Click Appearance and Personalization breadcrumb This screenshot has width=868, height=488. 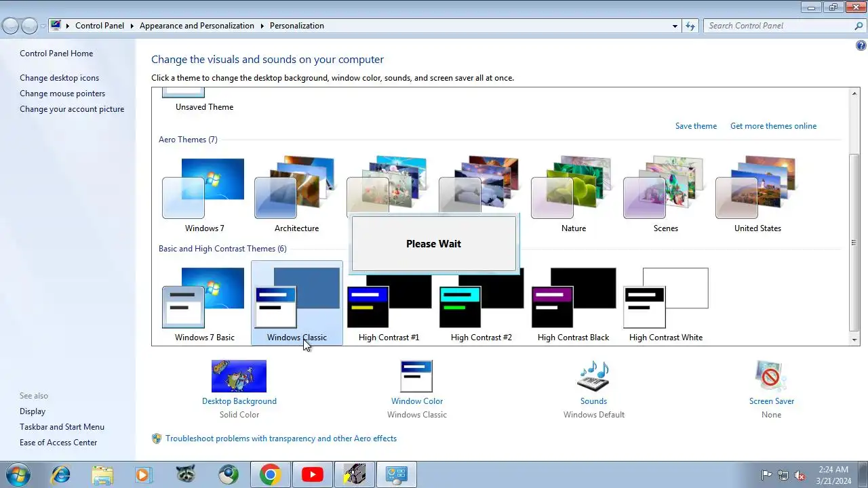coord(197,26)
